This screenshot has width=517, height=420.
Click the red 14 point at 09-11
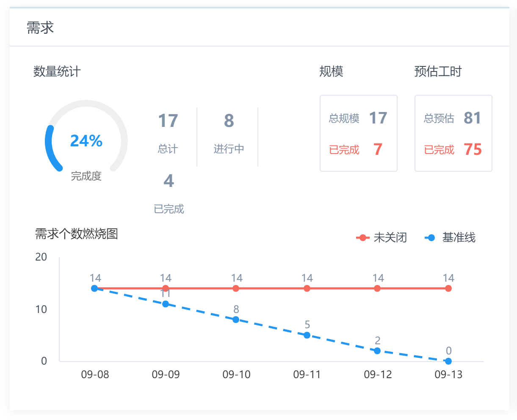307,288
